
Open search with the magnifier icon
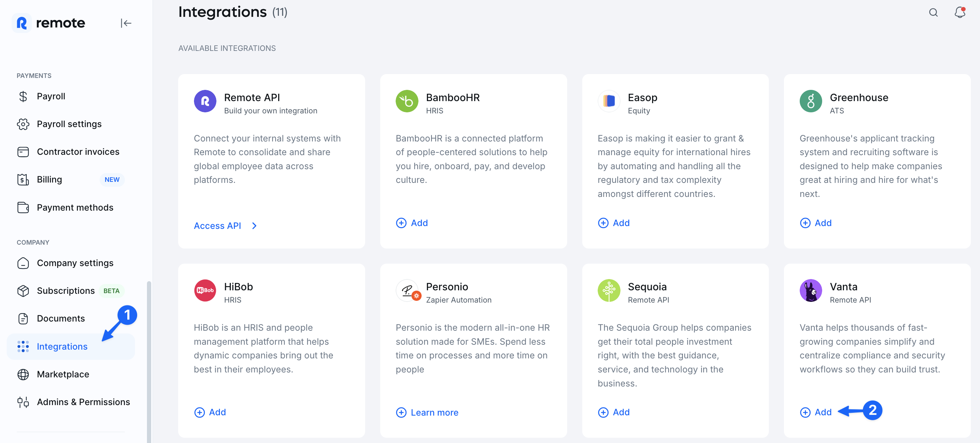(933, 13)
